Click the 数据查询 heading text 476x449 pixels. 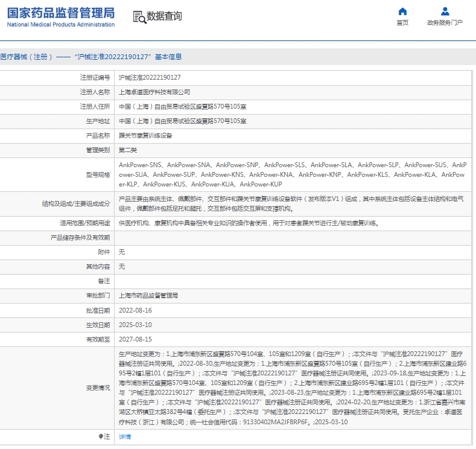pos(164,16)
